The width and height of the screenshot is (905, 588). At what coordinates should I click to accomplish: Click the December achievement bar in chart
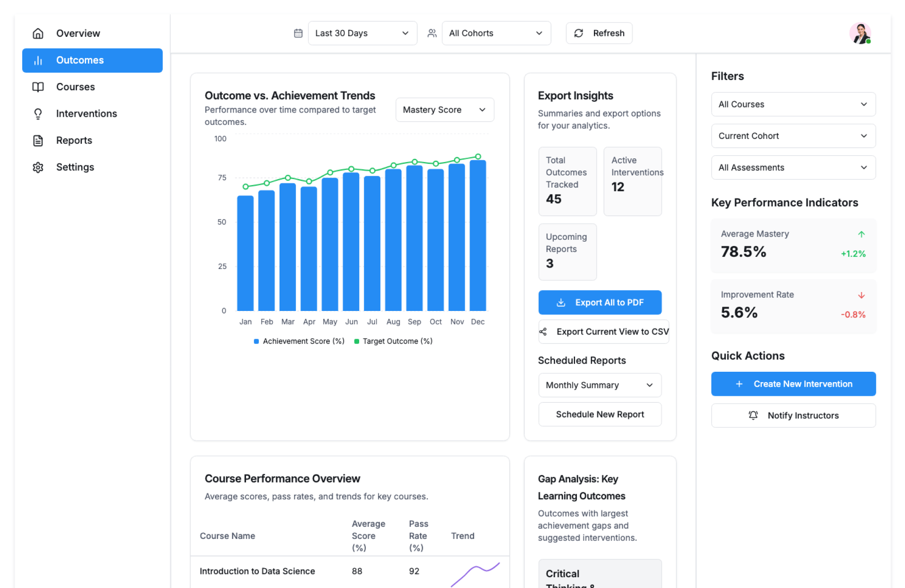477,236
